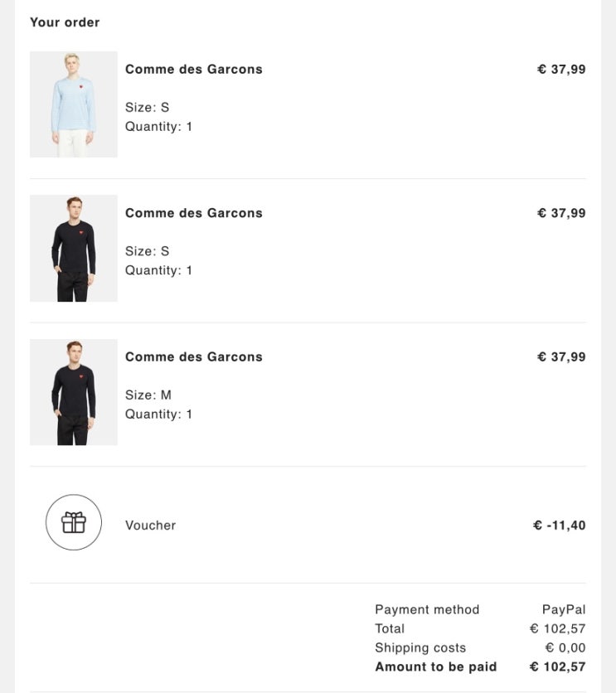The height and width of the screenshot is (693, 616).
Task: Open the size M black shirt thumbnail
Action: click(x=74, y=392)
